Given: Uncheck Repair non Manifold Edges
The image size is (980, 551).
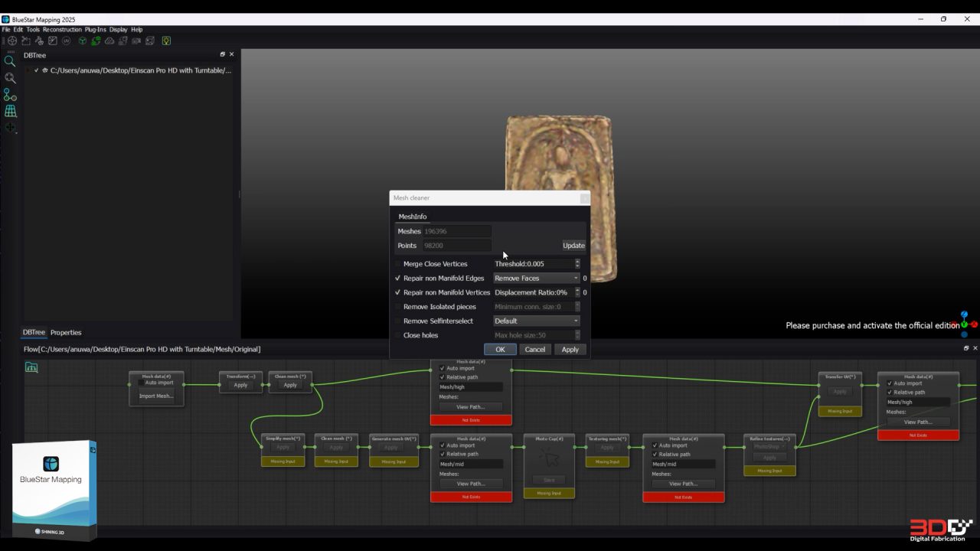Looking at the screenshot, I should [397, 278].
